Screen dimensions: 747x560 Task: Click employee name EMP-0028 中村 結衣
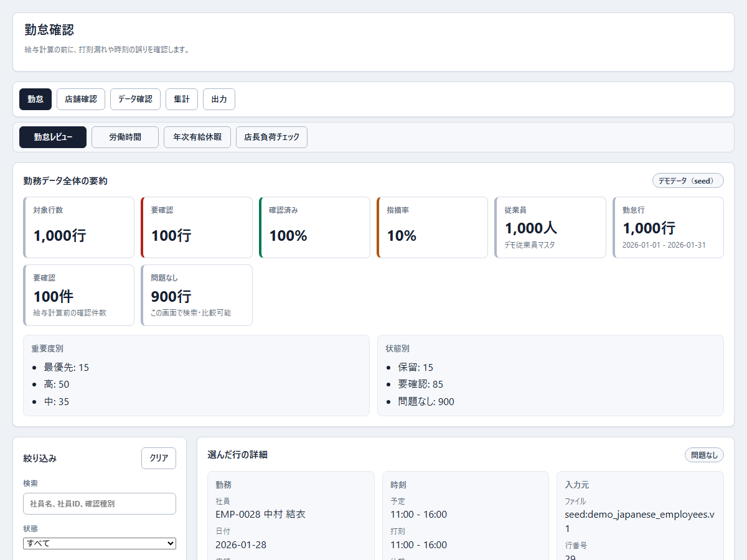pos(260,514)
